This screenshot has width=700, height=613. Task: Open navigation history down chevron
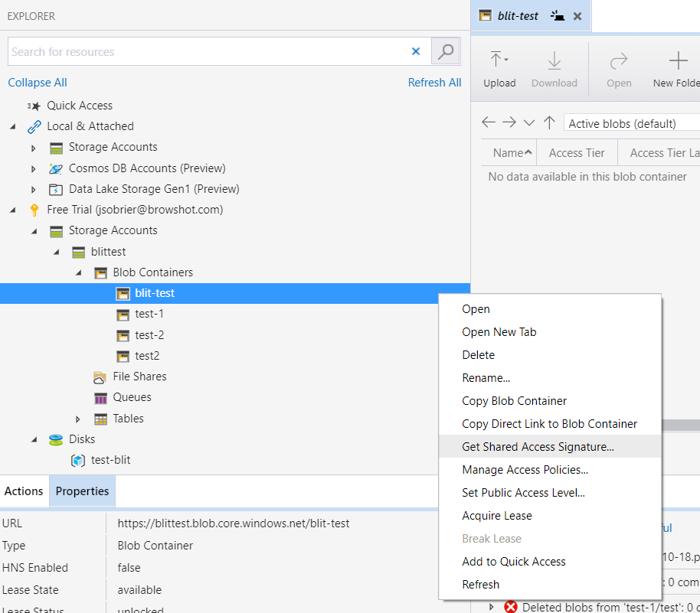[x=529, y=122]
